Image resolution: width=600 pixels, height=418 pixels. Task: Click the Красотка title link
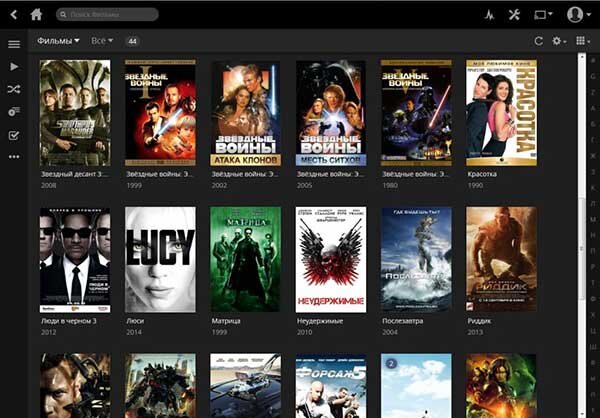pos(482,174)
